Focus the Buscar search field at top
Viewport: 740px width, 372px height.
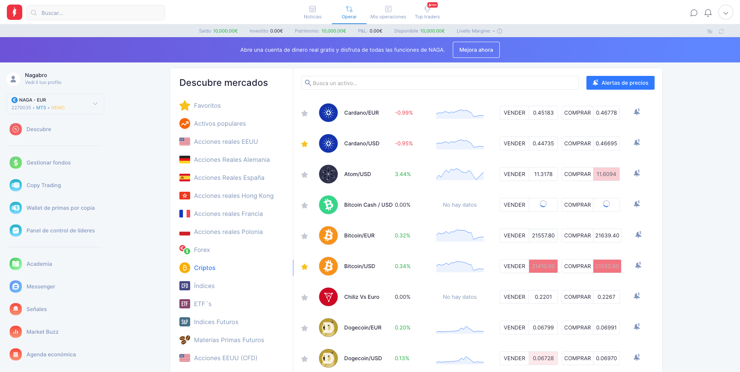tap(96, 13)
